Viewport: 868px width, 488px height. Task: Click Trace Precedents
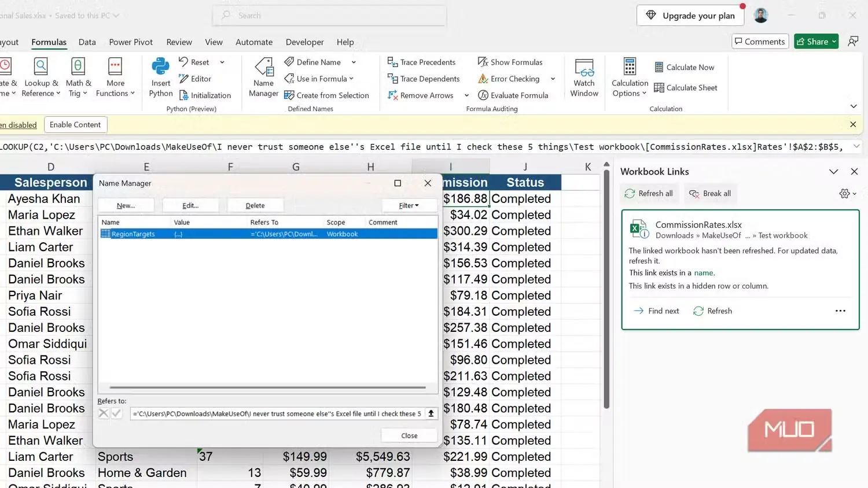[x=421, y=62]
